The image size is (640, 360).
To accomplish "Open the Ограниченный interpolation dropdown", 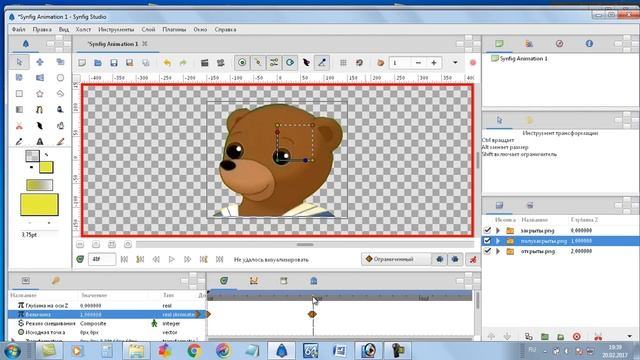I will (x=395, y=259).
